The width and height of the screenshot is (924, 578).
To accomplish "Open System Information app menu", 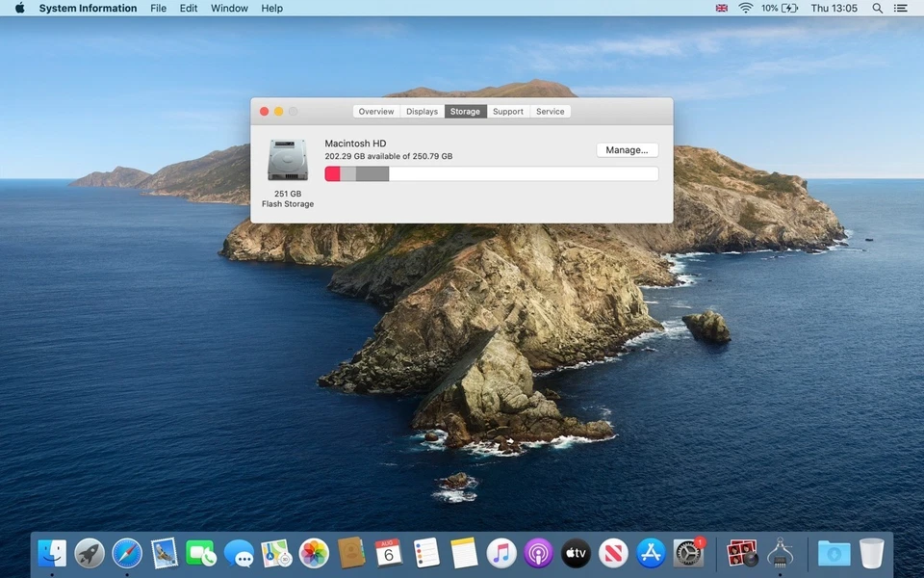I will coord(88,9).
